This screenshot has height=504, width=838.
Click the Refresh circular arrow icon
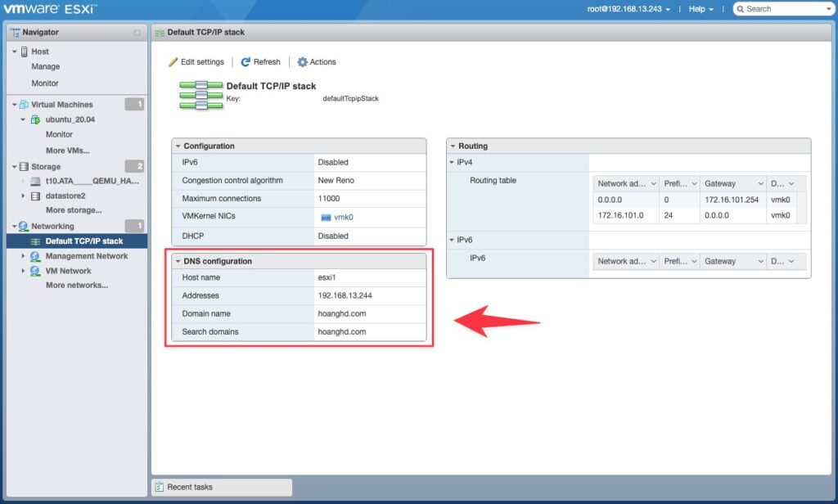(246, 62)
